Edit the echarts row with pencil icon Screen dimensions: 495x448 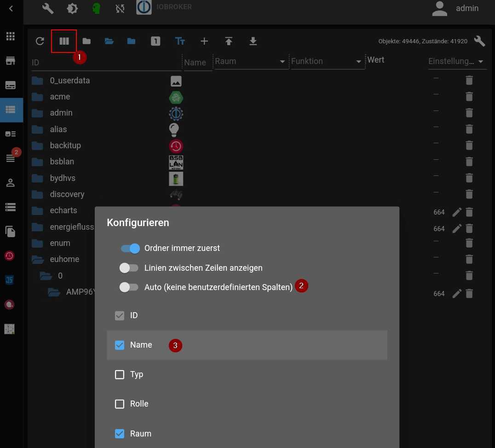[457, 212]
